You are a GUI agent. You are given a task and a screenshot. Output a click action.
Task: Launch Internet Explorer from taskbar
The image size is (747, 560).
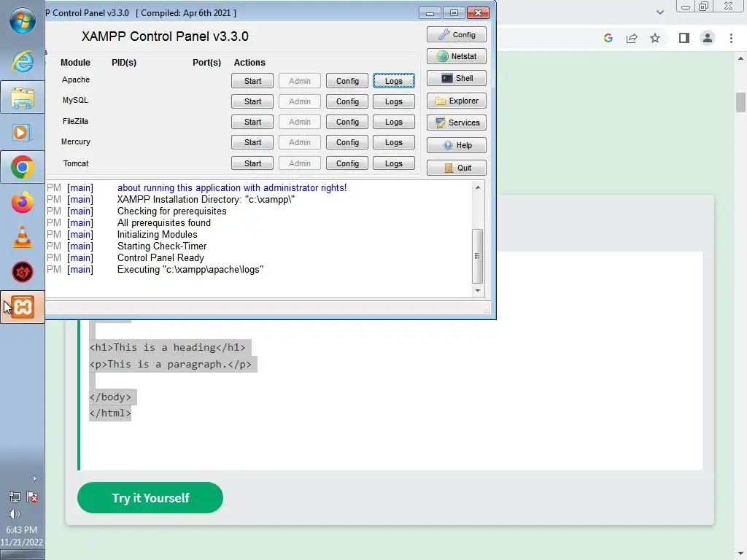pyautogui.click(x=23, y=61)
